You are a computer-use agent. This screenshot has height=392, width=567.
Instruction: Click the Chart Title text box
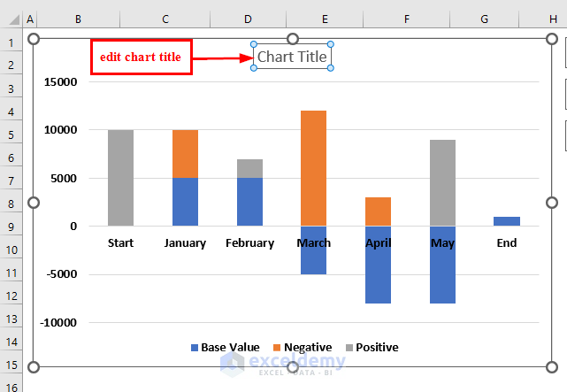pyautogui.click(x=292, y=57)
